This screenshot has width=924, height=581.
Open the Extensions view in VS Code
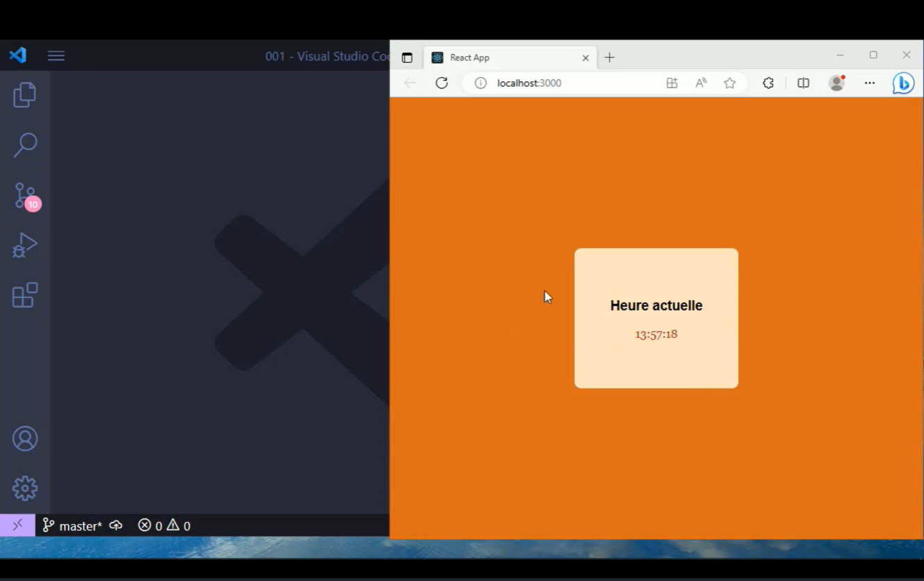[24, 295]
